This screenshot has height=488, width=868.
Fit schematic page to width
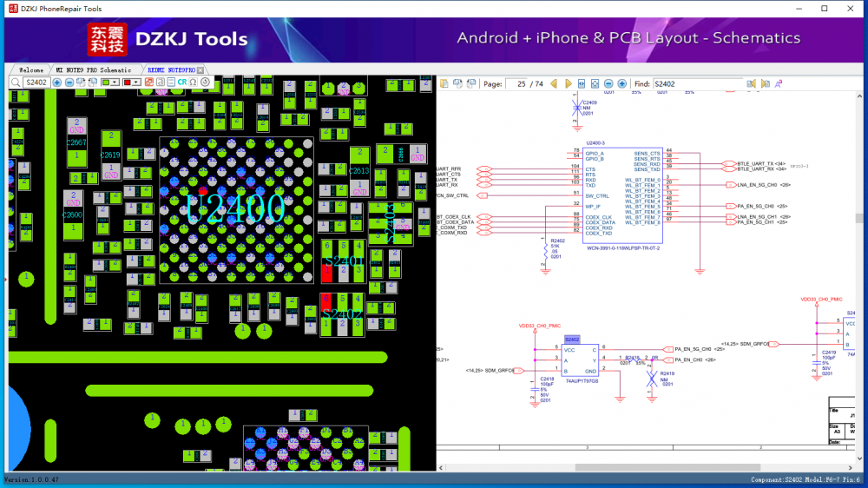click(x=582, y=83)
